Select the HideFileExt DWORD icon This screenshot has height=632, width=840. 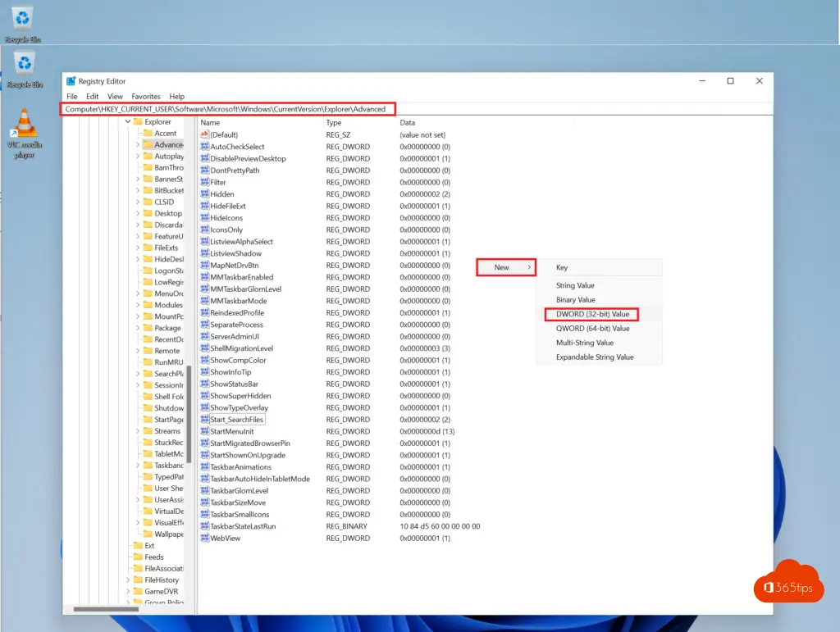pos(205,206)
